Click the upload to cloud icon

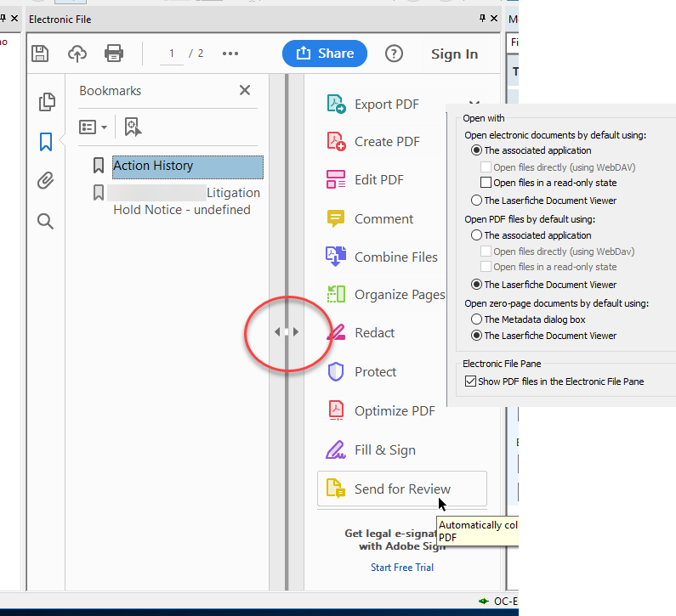point(77,54)
